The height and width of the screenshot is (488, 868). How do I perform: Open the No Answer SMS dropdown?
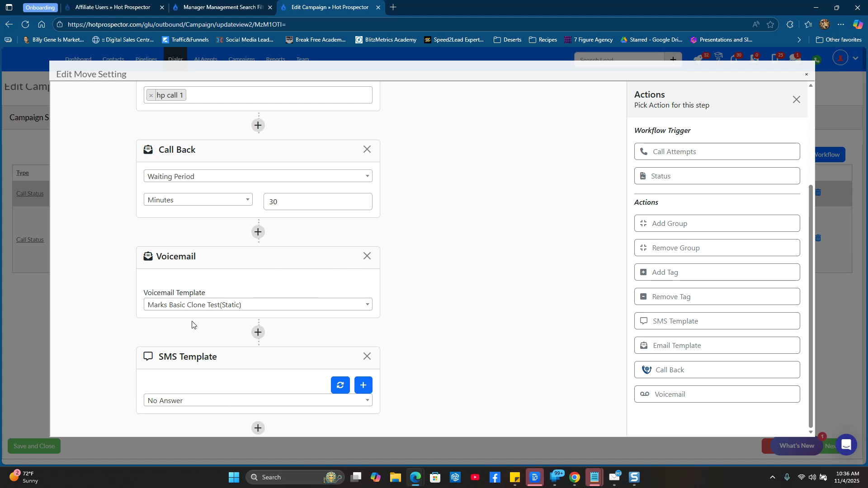click(x=258, y=400)
